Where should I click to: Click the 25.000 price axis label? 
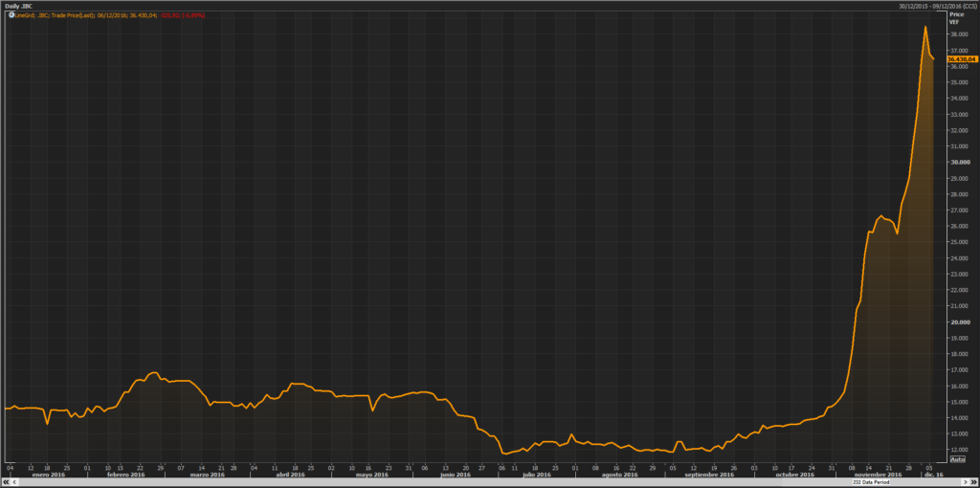coord(958,242)
